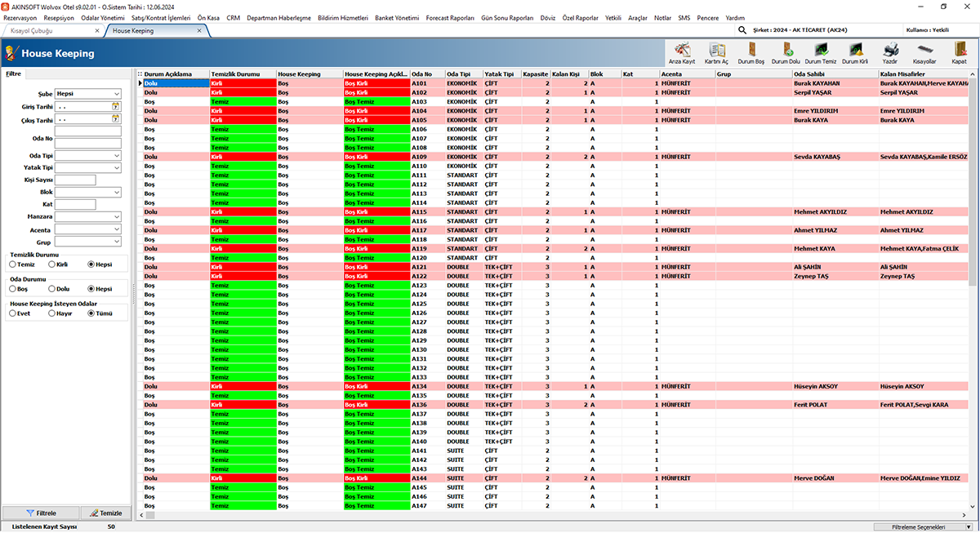Viewport: 980px width, 533px height.
Task: Click the Durum Dolu toolbar icon
Action: [786, 52]
